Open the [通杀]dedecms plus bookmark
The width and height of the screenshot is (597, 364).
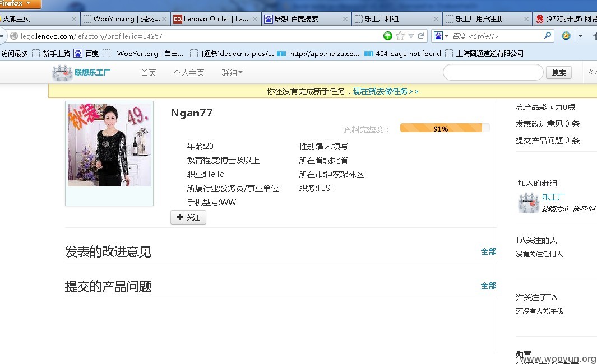(232, 54)
